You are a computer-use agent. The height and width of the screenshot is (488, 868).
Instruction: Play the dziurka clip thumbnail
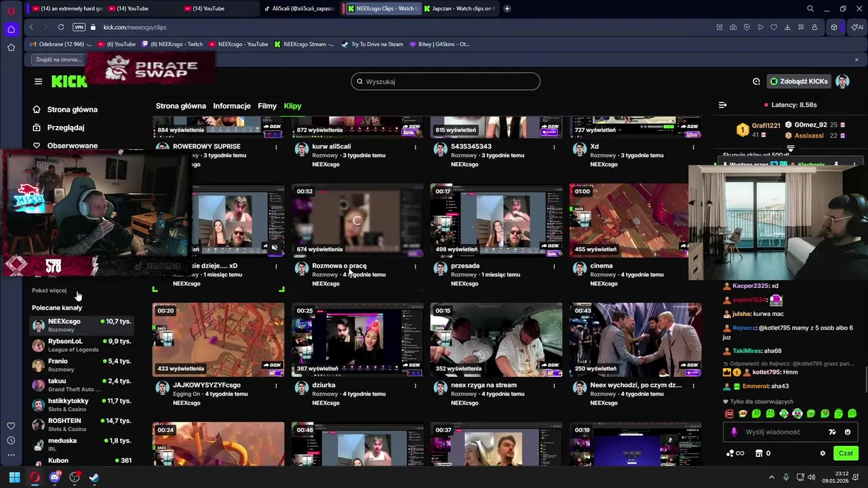pyautogui.click(x=357, y=340)
